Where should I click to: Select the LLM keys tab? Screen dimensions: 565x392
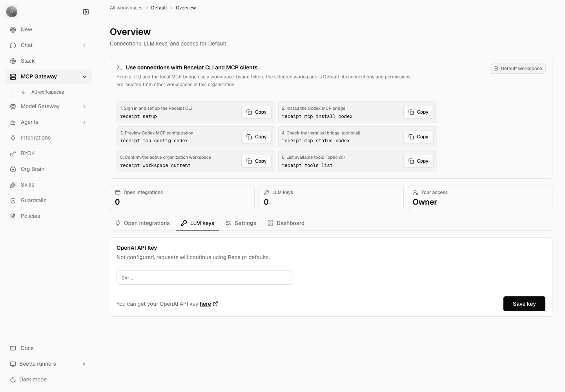[x=197, y=223]
